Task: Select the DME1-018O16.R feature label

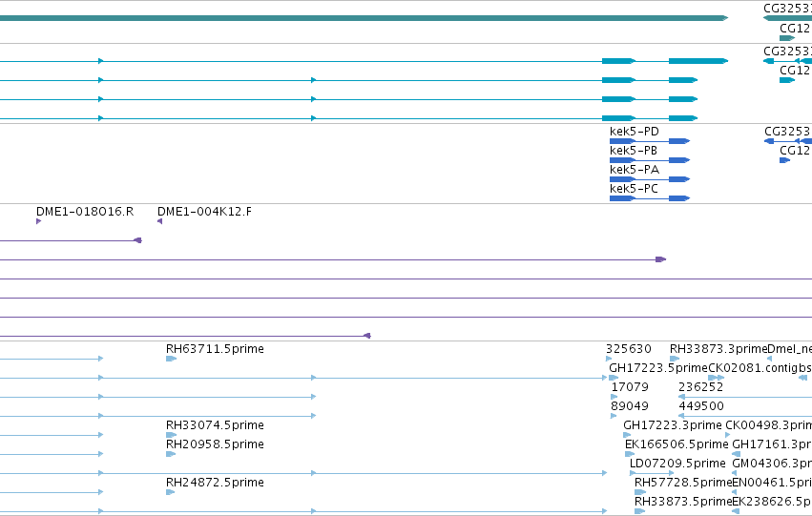Action: tap(85, 212)
